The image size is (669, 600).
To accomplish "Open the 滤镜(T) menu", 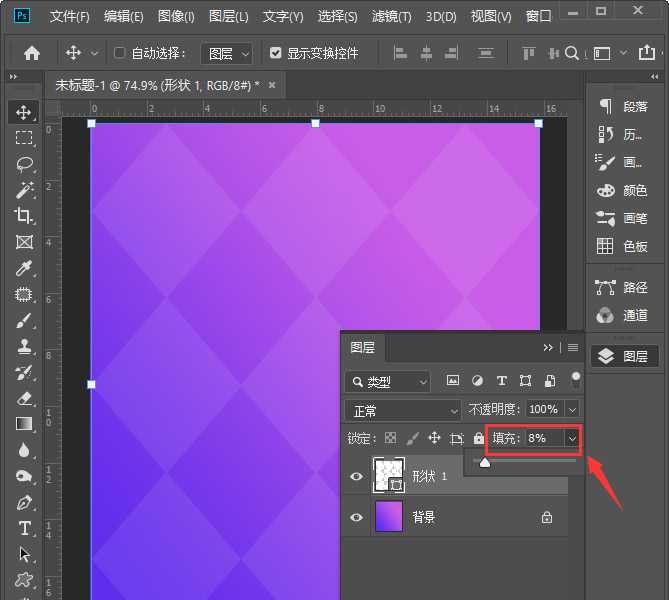I will 391,17.
